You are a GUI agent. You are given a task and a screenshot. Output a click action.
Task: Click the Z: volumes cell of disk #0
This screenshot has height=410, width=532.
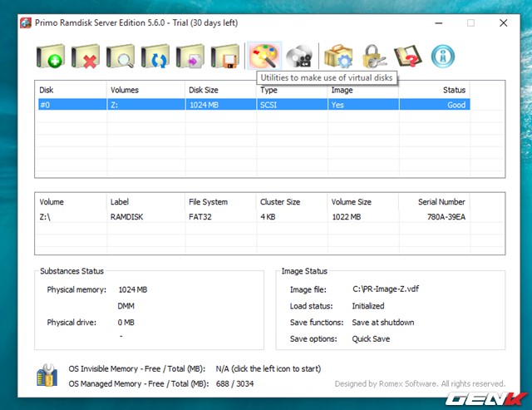(146, 105)
